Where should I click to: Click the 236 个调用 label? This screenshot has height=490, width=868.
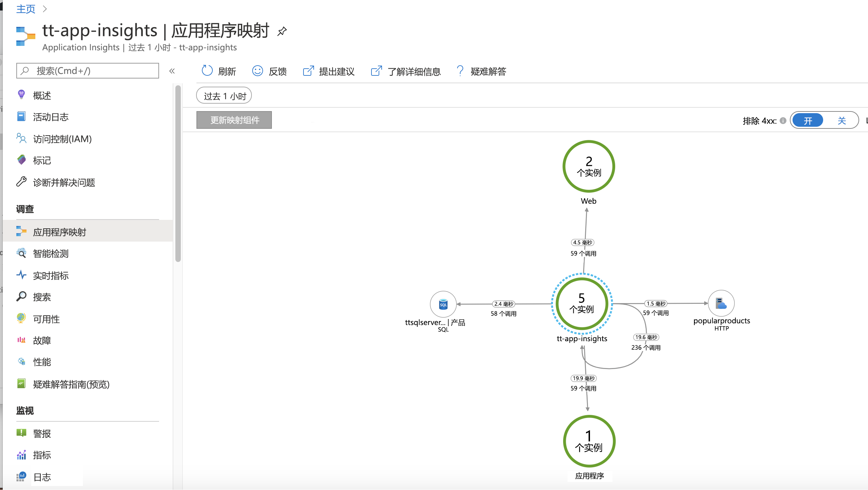[x=646, y=347]
